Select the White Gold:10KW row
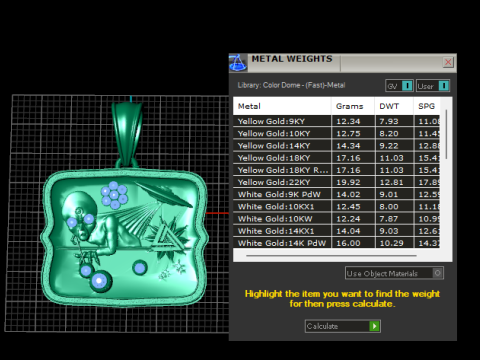The width and height of the screenshot is (480, 360). click(x=336, y=219)
